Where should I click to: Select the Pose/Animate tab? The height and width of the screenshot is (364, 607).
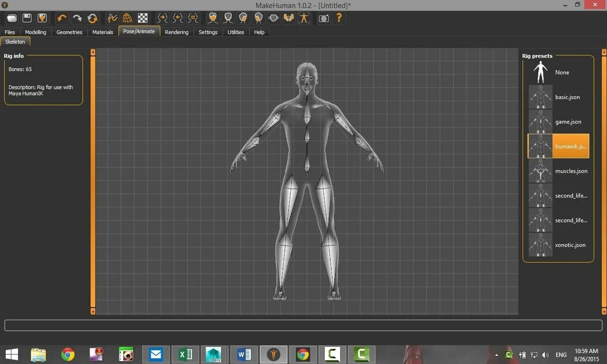(139, 31)
